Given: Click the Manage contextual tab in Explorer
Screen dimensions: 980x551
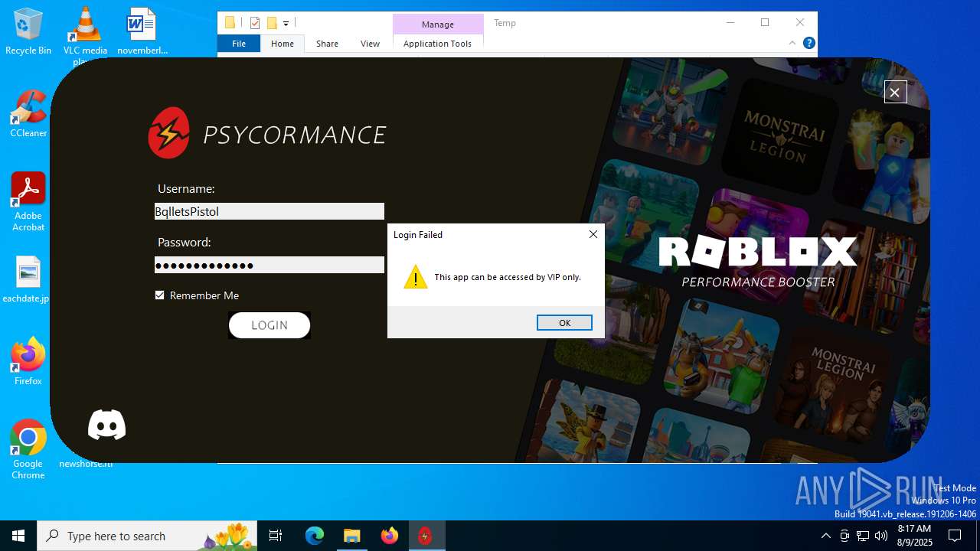Looking at the screenshot, I should pyautogui.click(x=438, y=24).
